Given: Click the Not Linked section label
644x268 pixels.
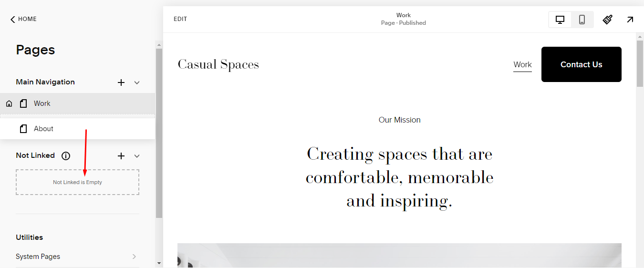Looking at the screenshot, I should tap(35, 155).
